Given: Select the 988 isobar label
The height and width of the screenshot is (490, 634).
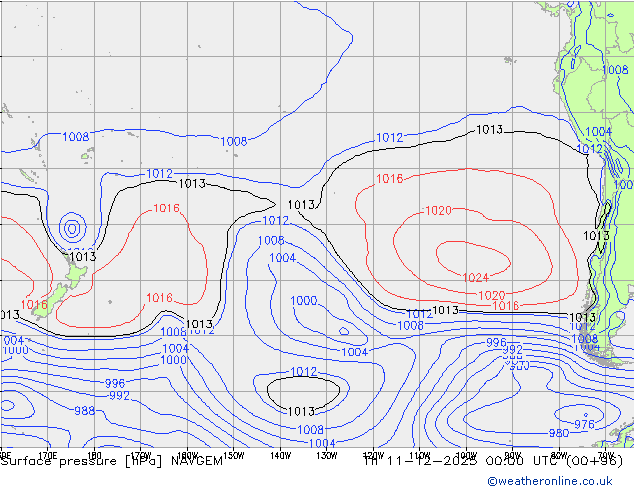Looking at the screenshot, I should tap(85, 411).
